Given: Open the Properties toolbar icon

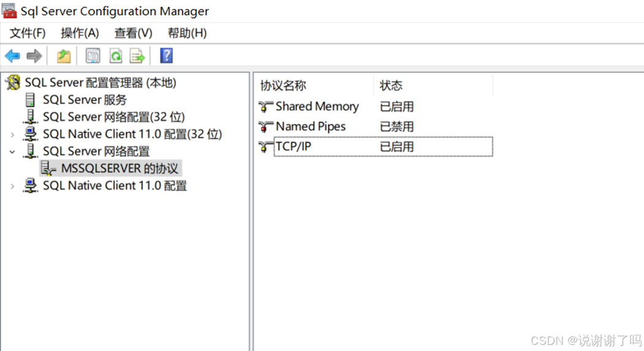Looking at the screenshot, I should pos(93,56).
